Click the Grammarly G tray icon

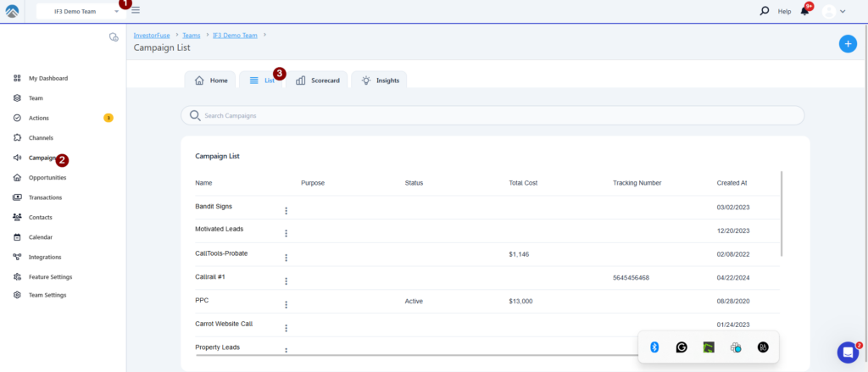(682, 347)
